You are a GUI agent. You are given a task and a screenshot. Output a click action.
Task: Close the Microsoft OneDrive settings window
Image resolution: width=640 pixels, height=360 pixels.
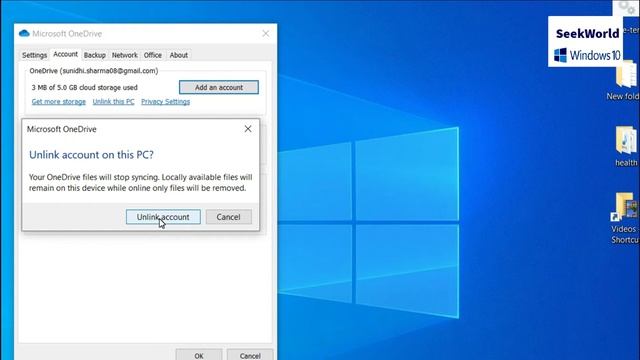(x=266, y=33)
